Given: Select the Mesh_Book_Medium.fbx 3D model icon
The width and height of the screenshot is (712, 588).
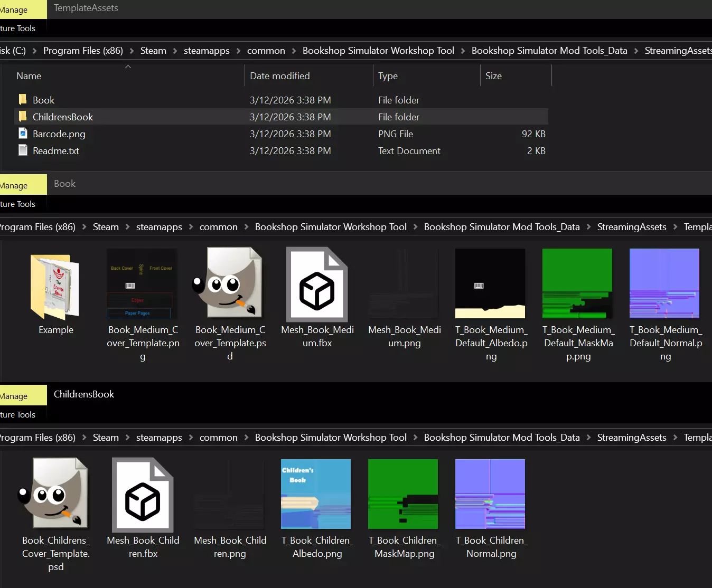Looking at the screenshot, I should [317, 284].
